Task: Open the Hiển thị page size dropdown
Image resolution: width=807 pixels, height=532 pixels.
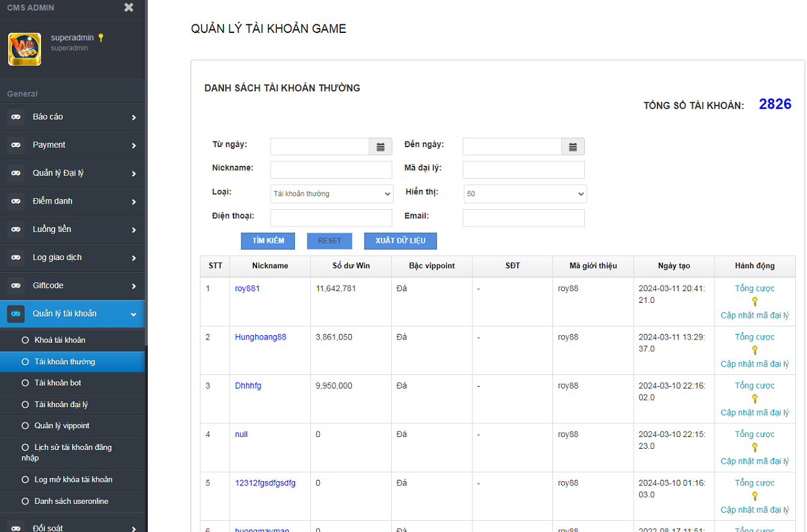Action: tap(525, 194)
